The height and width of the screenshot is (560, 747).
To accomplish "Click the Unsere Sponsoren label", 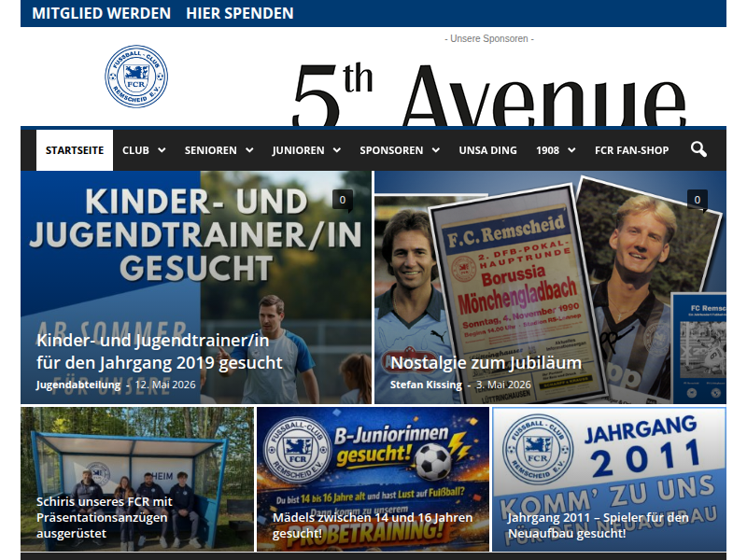I will (489, 38).
